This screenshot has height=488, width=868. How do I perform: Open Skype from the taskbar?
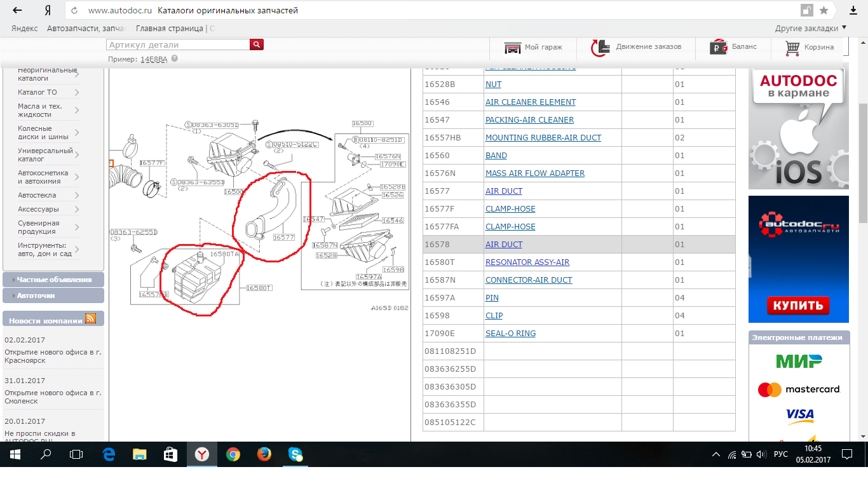point(295,454)
